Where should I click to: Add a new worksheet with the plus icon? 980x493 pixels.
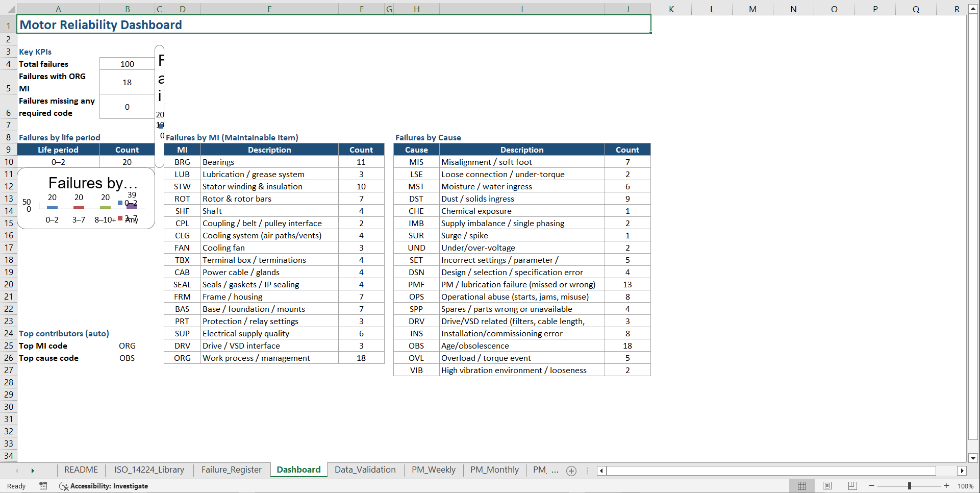click(571, 471)
